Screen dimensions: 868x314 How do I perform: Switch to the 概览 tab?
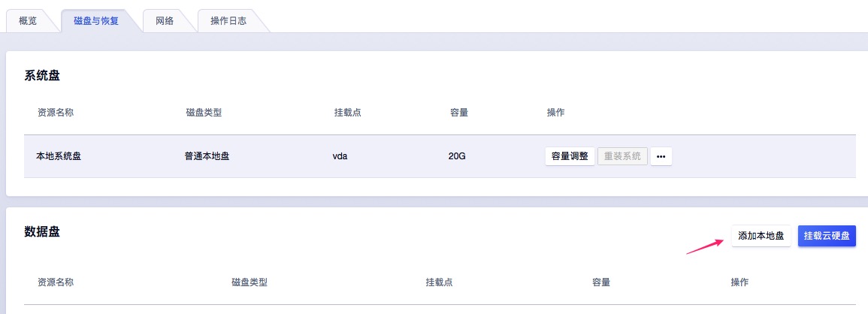click(x=28, y=20)
